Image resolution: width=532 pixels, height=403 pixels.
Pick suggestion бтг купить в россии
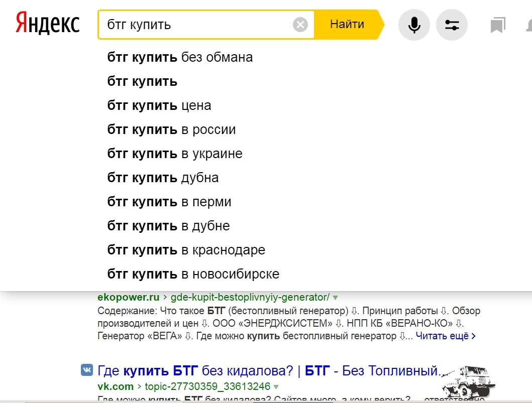[x=171, y=129]
